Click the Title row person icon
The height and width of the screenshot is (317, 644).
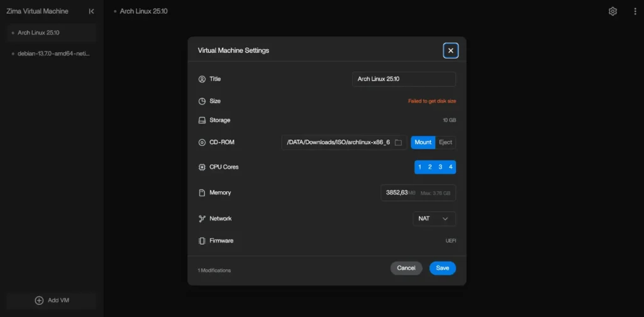coord(202,79)
